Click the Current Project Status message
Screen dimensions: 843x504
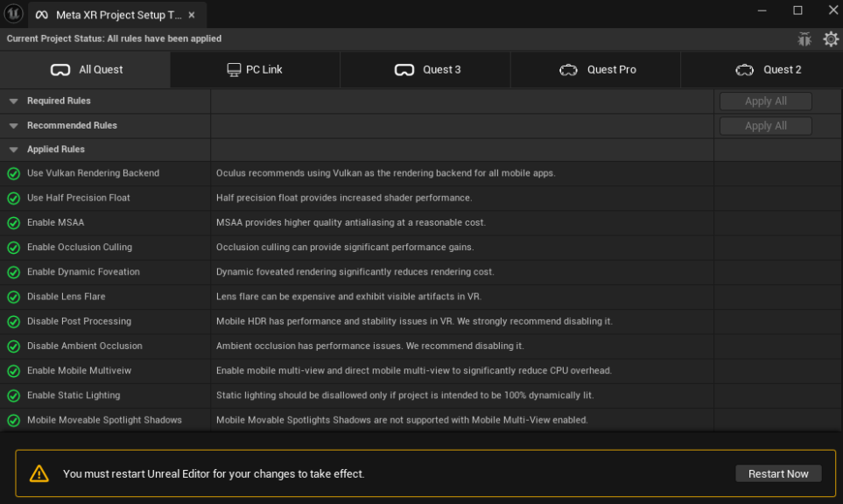click(114, 38)
